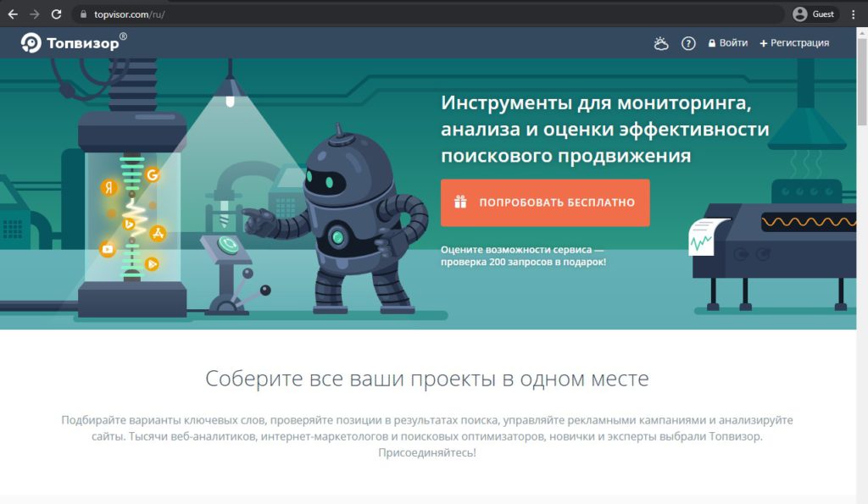The height and width of the screenshot is (504, 868).
Task: Open the Chrome three-dot menu
Action: [x=853, y=14]
